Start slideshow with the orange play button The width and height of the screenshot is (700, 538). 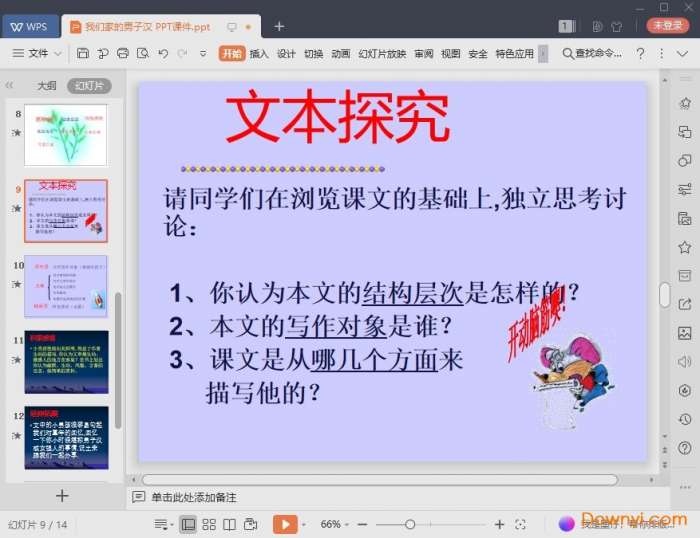(285, 524)
